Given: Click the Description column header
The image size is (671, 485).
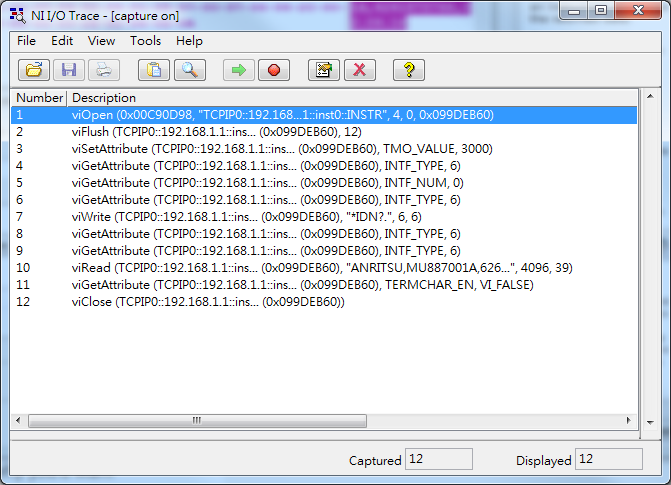Looking at the screenshot, I should pyautogui.click(x=353, y=98).
